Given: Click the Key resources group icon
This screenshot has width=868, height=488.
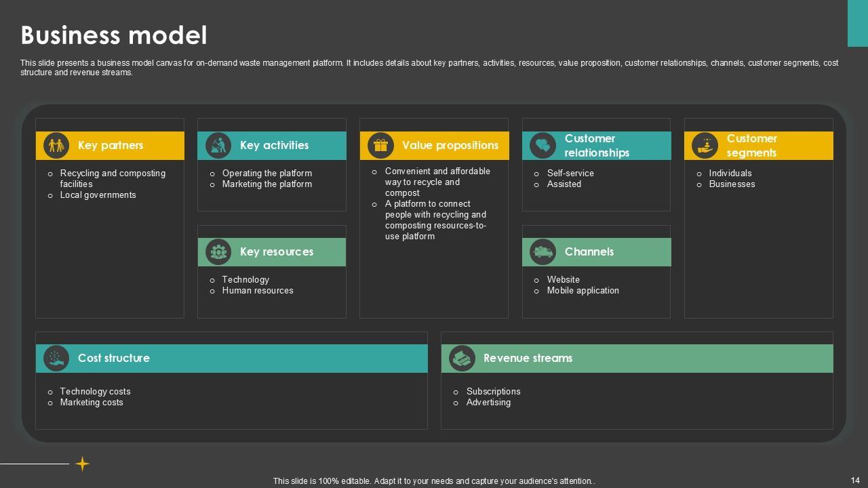Looking at the screenshot, I should click(218, 252).
